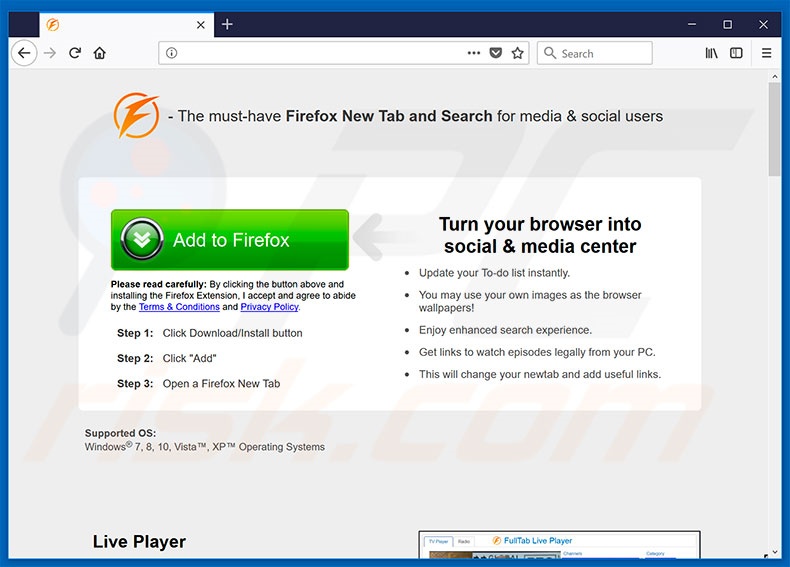
Task: Click the Add to Firefox button
Action: [230, 240]
